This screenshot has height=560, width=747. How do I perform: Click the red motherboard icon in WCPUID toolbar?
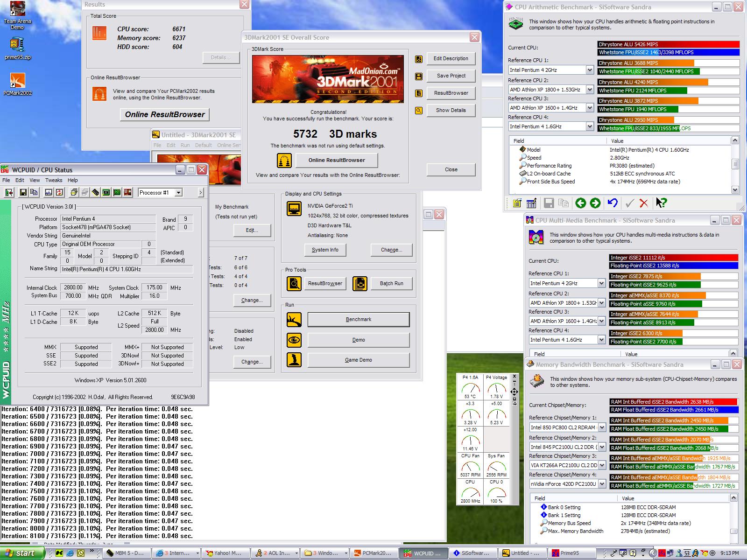pyautogui.click(x=127, y=192)
